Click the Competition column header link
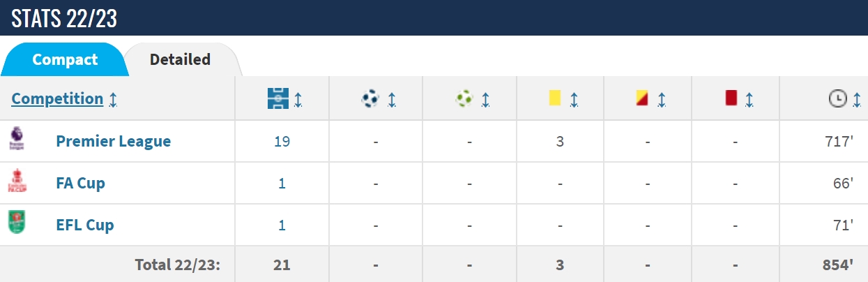Image resolution: width=868 pixels, height=282 pixels. click(x=57, y=98)
